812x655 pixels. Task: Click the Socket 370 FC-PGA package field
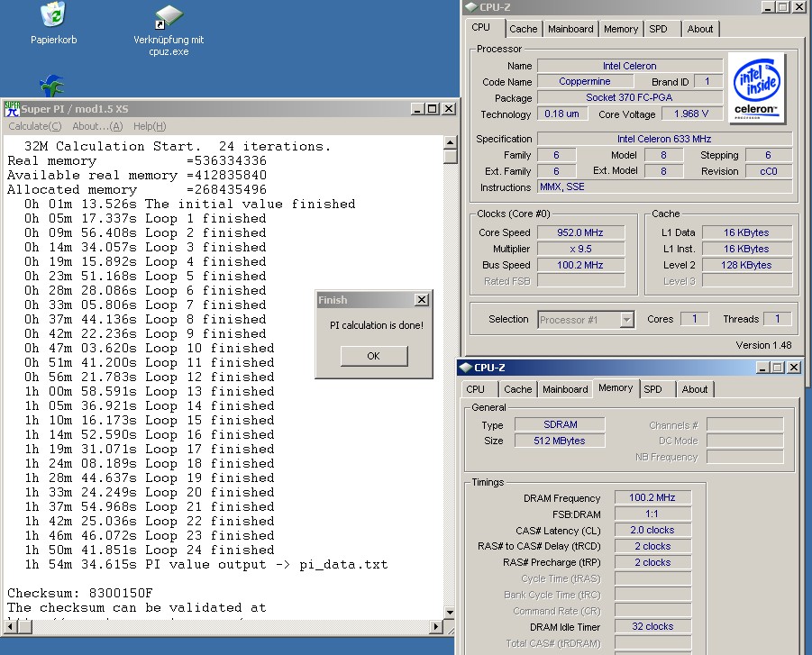pyautogui.click(x=630, y=97)
